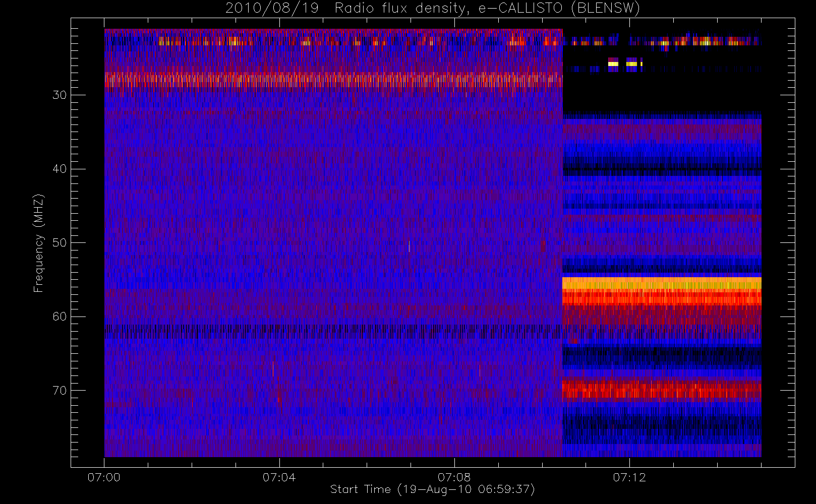
Task: Click the red emission band near 70 MHz
Action: [662, 390]
